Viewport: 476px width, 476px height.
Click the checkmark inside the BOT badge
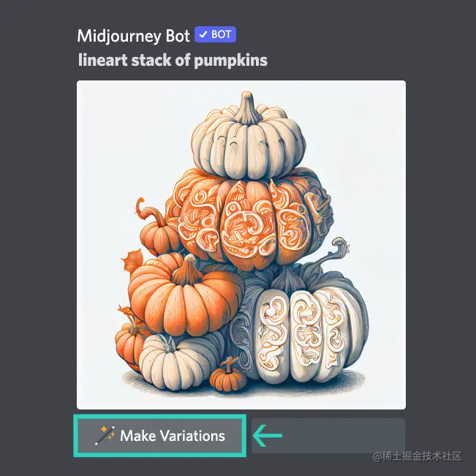point(203,34)
